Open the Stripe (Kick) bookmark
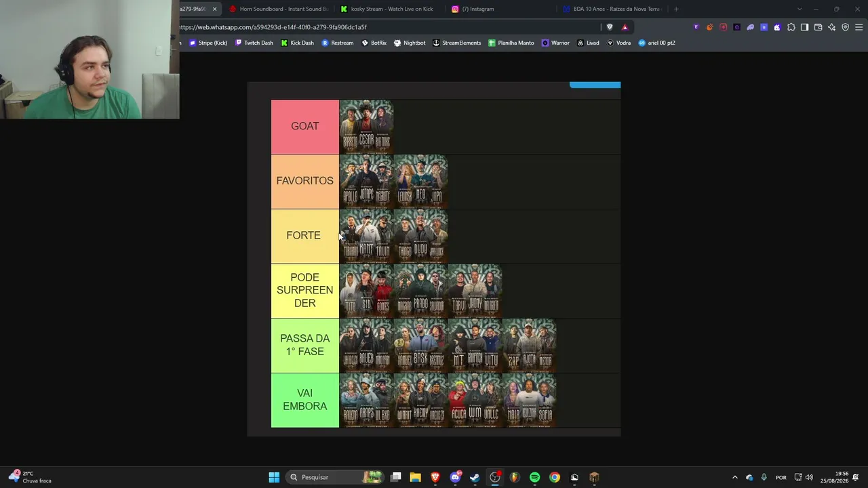Screen dimensions: 868x488 [x=208, y=43]
